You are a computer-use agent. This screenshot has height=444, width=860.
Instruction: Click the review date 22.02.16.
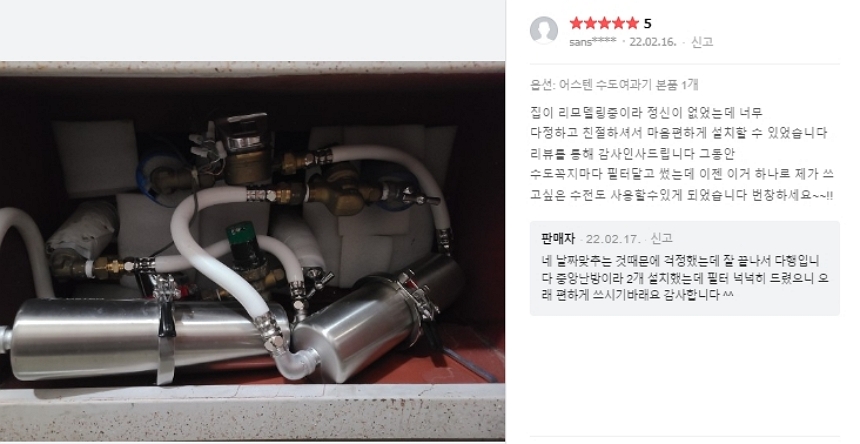click(x=653, y=42)
